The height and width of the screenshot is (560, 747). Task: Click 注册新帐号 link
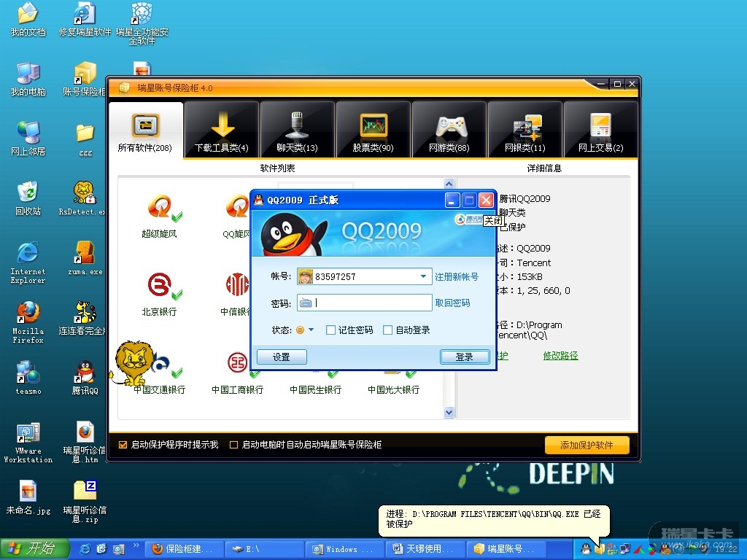coord(457,276)
